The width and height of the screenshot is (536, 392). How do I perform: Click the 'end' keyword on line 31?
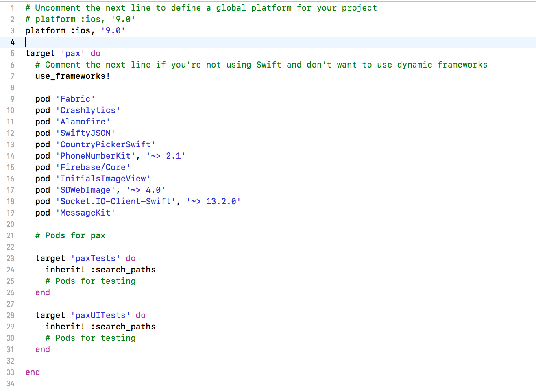43,349
